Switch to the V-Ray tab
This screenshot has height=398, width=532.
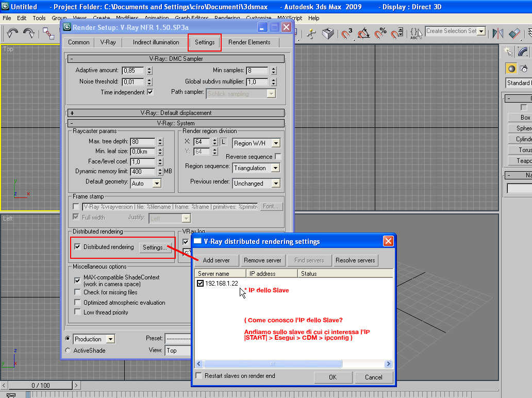[x=108, y=42]
